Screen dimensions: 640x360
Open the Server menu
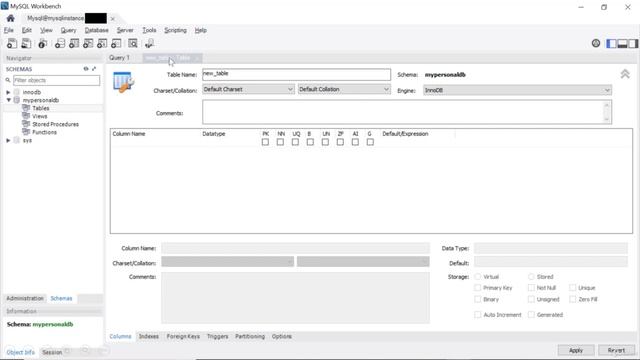click(125, 30)
